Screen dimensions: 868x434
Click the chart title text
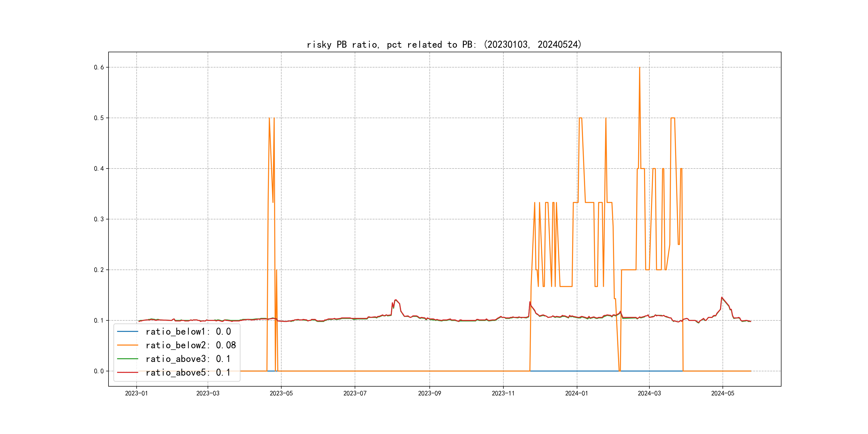tap(444, 44)
